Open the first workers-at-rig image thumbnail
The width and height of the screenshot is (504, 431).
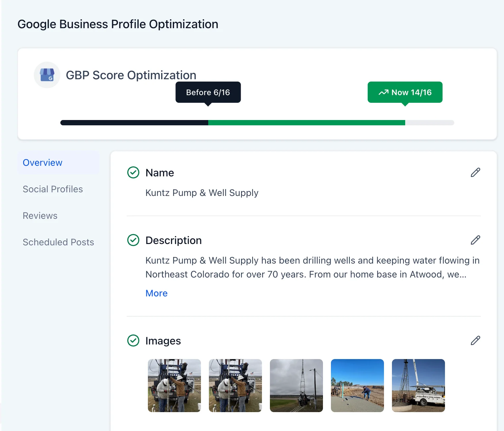[174, 386]
